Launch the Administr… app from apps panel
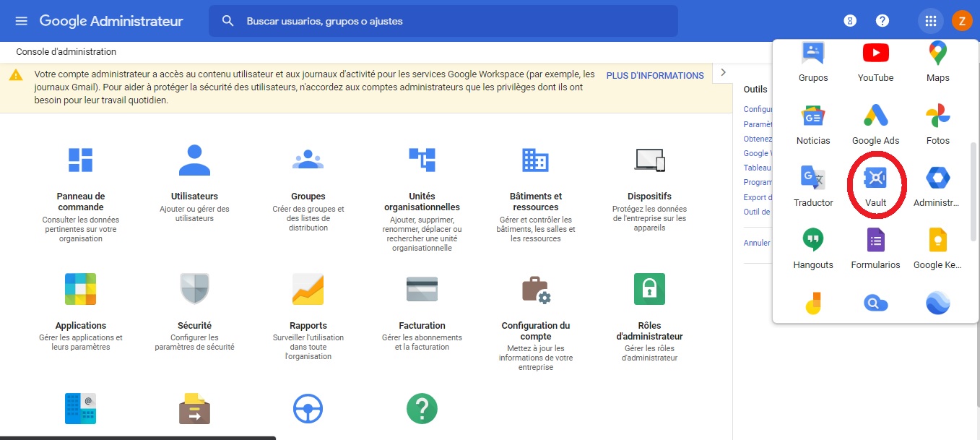980x440 pixels. (x=937, y=186)
